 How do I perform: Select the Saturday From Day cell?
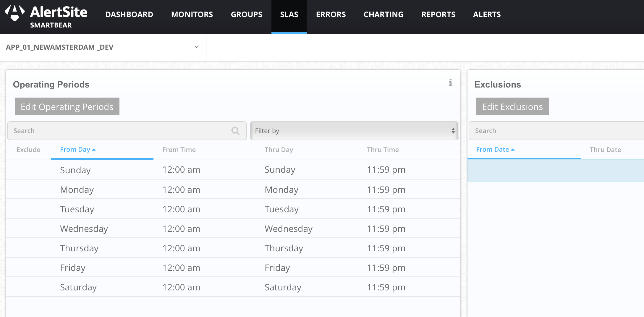(x=78, y=287)
